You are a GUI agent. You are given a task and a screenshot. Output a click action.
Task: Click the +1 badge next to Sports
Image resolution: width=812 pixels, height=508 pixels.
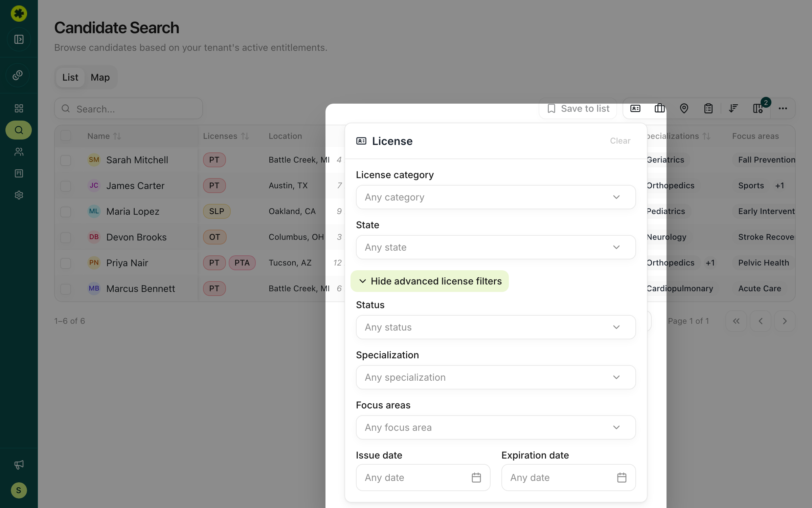point(780,186)
